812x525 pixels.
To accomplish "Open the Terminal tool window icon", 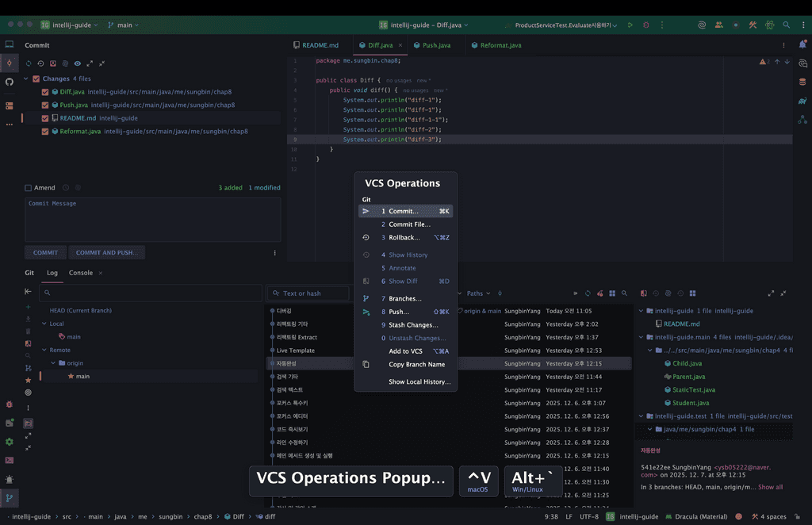I will point(10,460).
